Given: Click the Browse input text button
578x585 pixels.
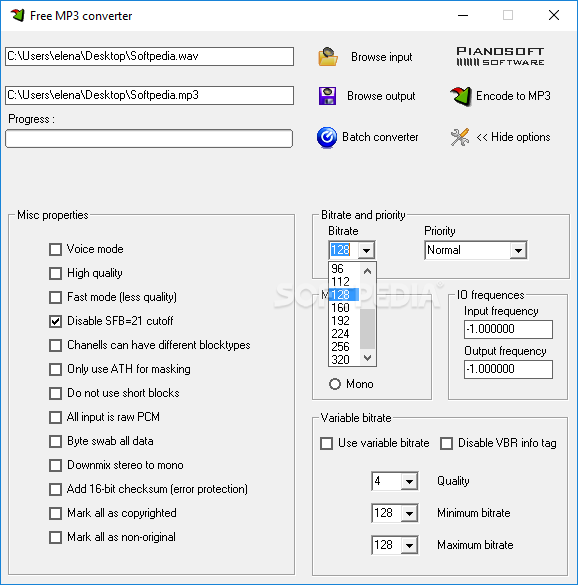Looking at the screenshot, I should click(x=381, y=57).
